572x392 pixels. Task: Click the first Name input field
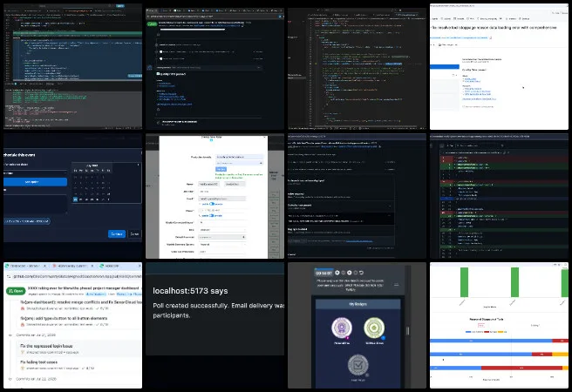click(x=208, y=184)
